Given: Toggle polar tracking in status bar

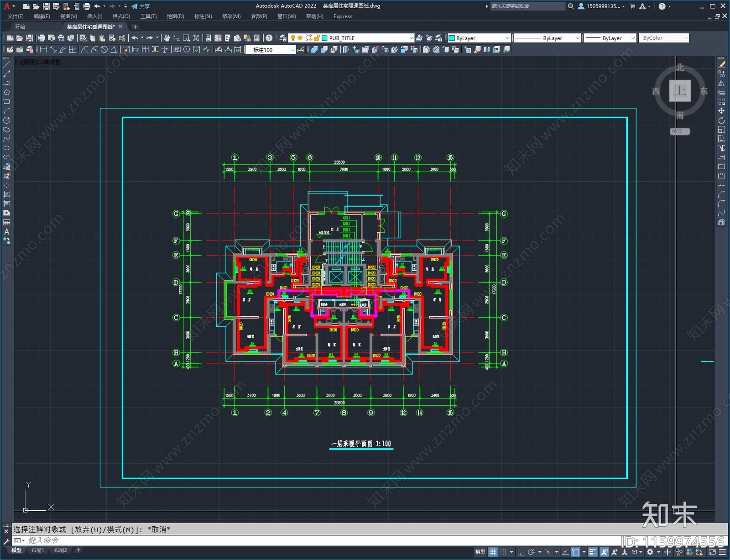Looking at the screenshot, I should tap(531, 552).
